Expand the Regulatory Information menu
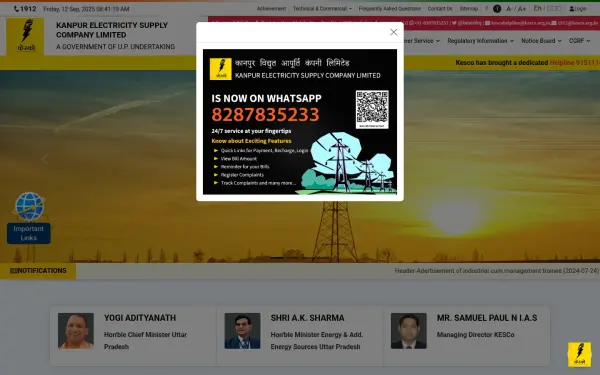 480,41
